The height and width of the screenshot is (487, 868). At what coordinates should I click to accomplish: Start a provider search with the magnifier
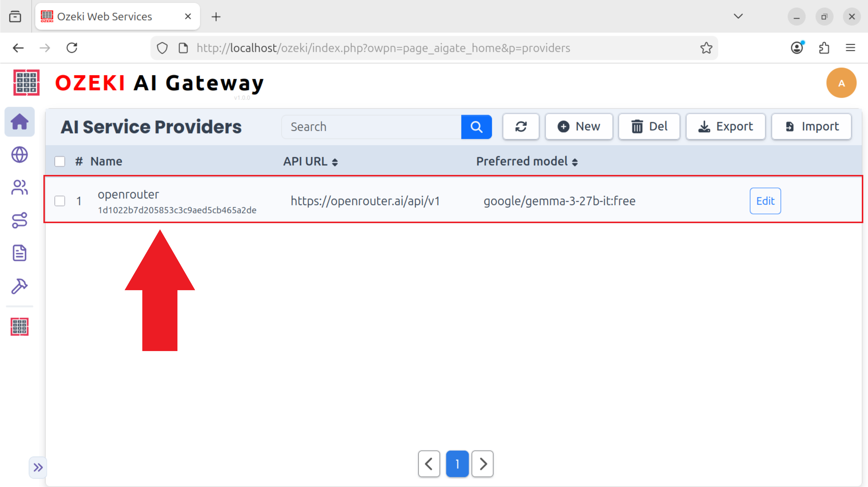tap(476, 126)
